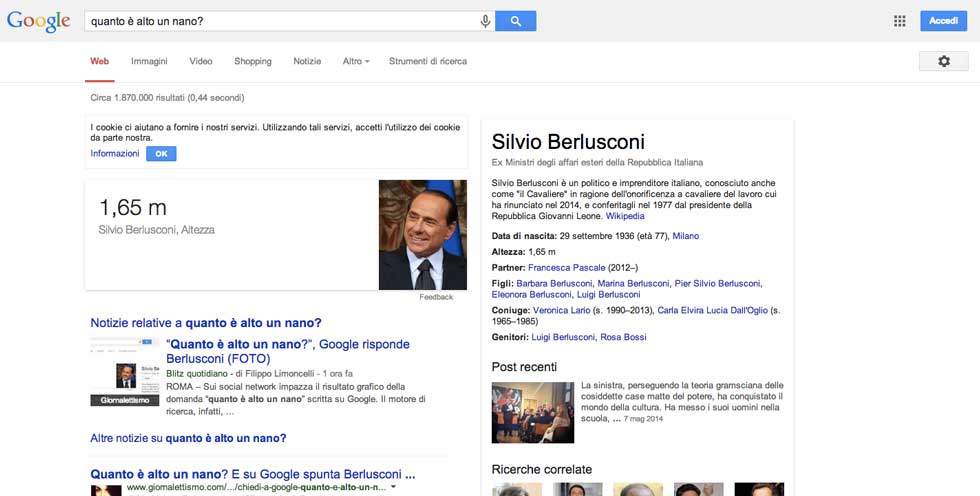Select the Shopping tab
Image resolution: width=980 pixels, height=496 pixels.
253,61
